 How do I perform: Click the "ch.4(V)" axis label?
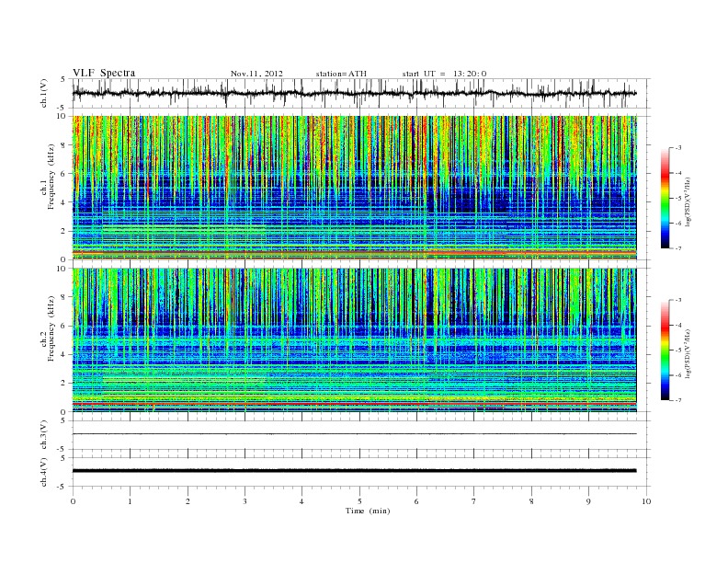tap(43, 472)
